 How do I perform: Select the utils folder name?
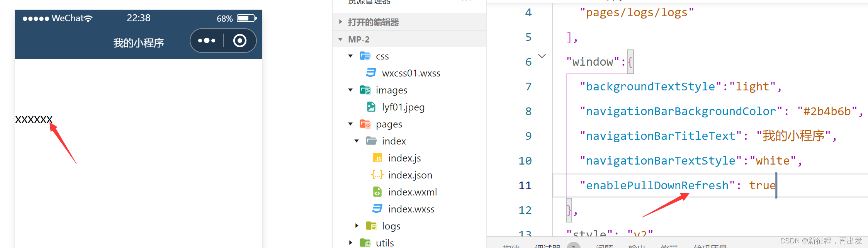pos(385,243)
